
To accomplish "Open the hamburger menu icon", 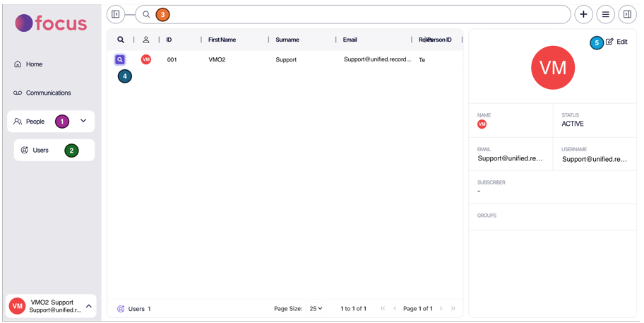I will point(605,14).
